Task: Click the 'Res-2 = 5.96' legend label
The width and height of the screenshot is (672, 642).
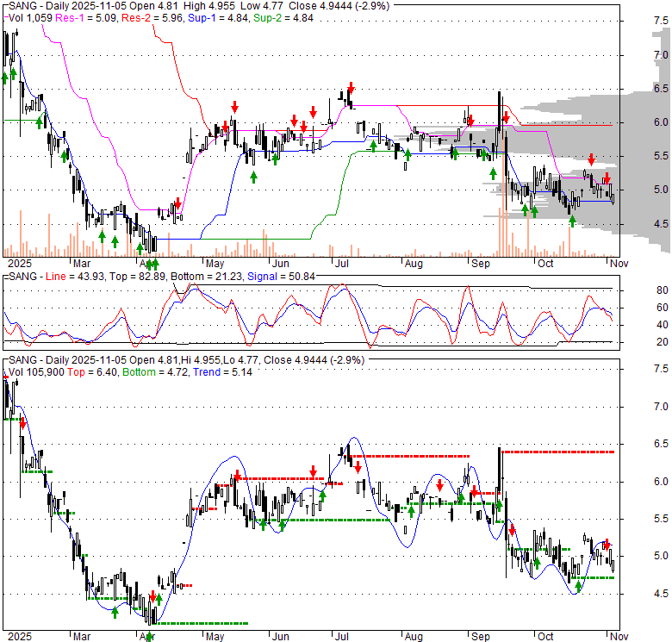Action: coord(153,18)
